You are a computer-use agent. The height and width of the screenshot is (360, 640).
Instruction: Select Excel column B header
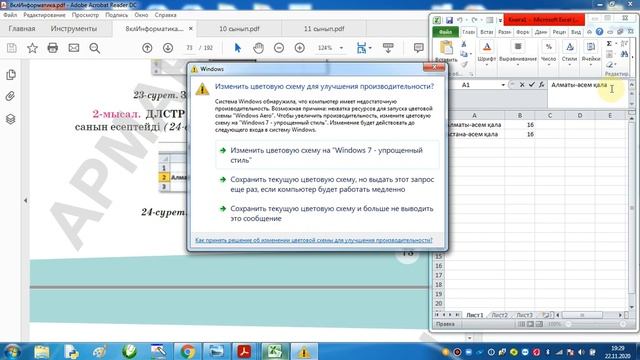pos(520,116)
